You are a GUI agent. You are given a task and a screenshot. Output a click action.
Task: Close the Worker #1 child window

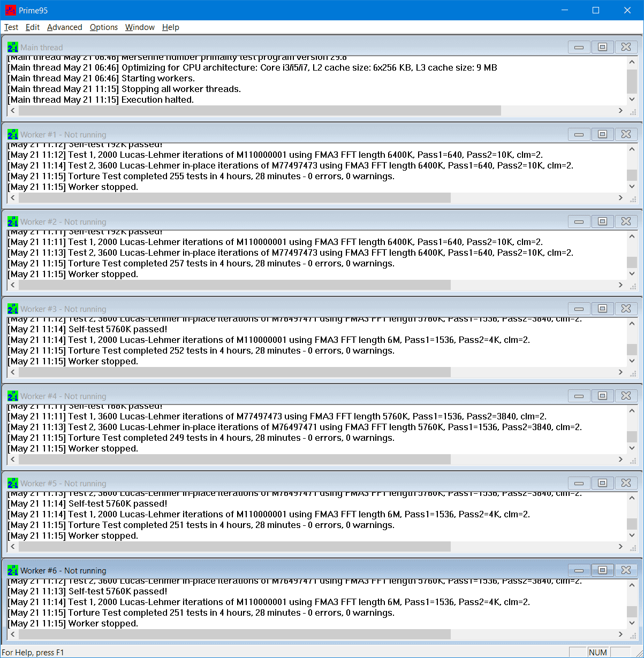coord(626,134)
